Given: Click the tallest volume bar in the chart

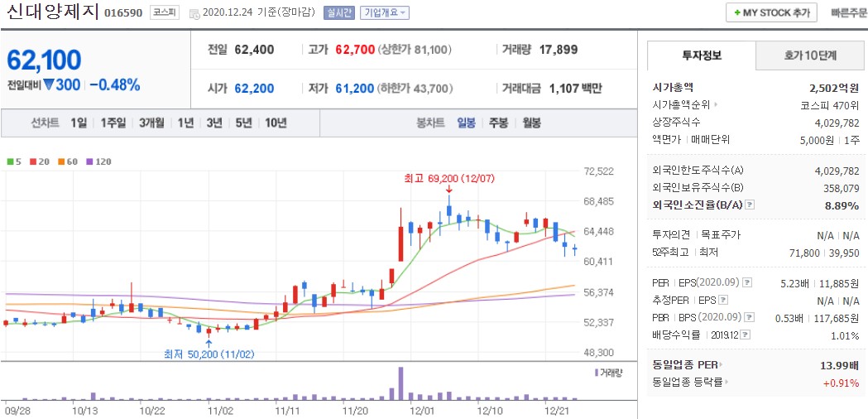Looking at the screenshot, I should (400, 383).
